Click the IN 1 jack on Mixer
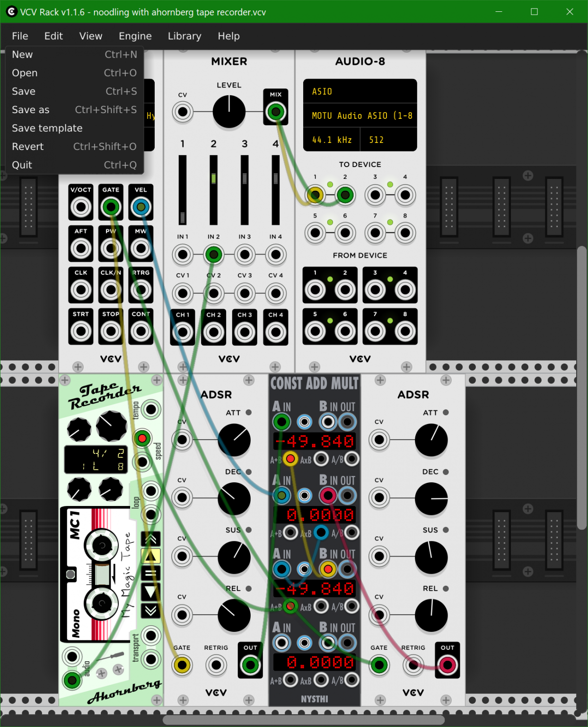This screenshot has height=727, width=588. [x=183, y=255]
